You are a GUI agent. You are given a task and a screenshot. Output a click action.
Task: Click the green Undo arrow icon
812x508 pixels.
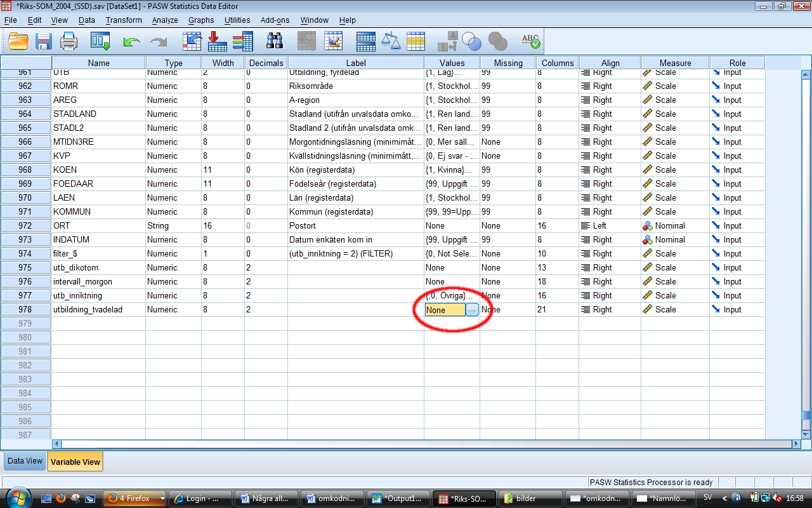pyautogui.click(x=131, y=42)
